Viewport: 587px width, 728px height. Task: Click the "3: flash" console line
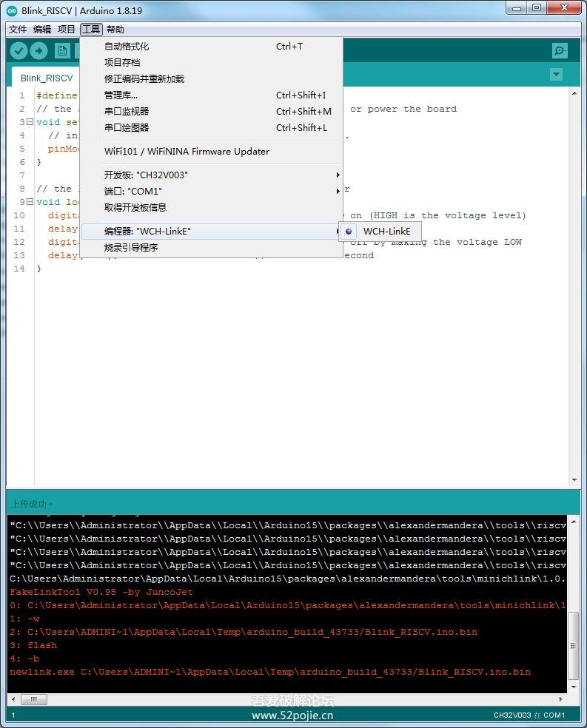(x=33, y=645)
